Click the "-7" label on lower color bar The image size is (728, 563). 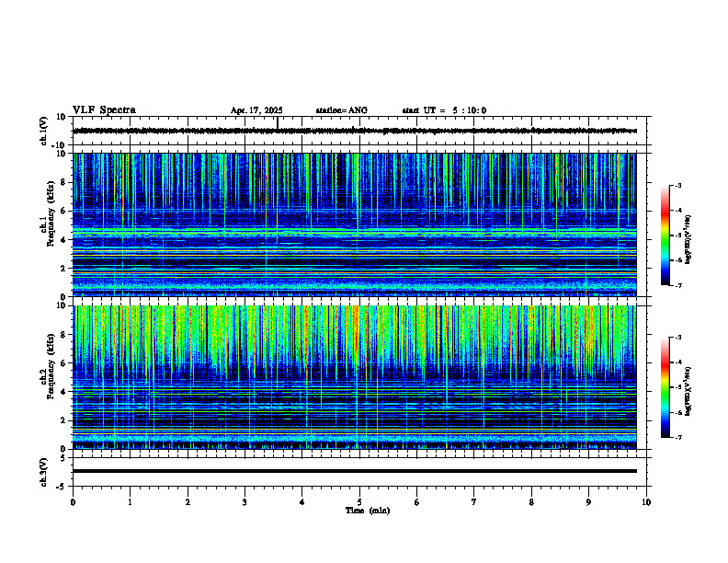[677, 437]
